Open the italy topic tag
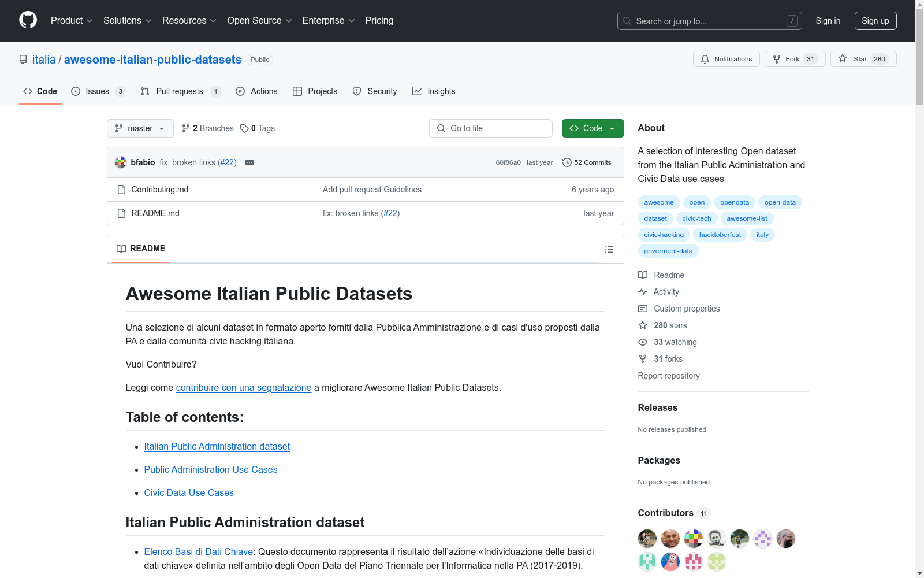The image size is (924, 578). click(762, 235)
